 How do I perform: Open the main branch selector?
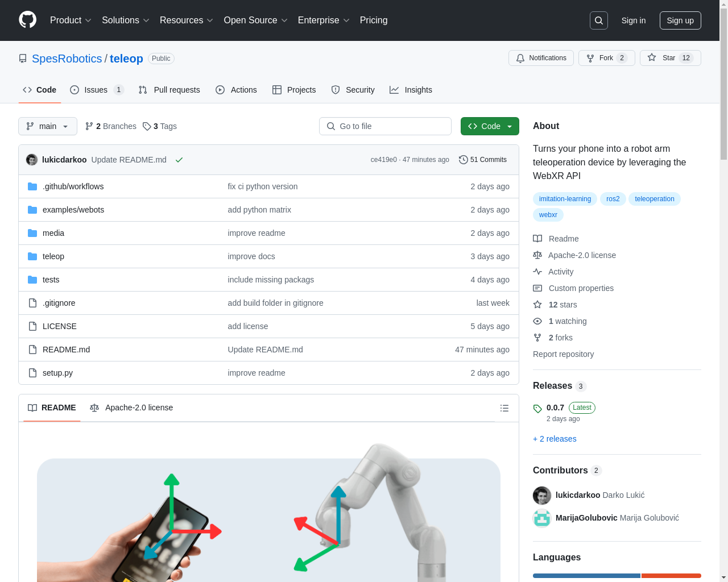tap(48, 126)
